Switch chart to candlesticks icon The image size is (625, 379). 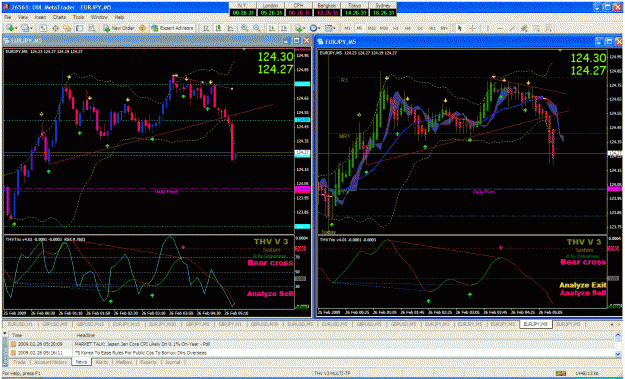pos(218,28)
